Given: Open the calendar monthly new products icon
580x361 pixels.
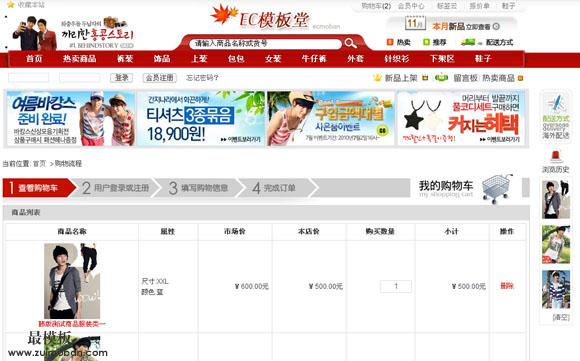Looking at the screenshot, I should (415, 24).
